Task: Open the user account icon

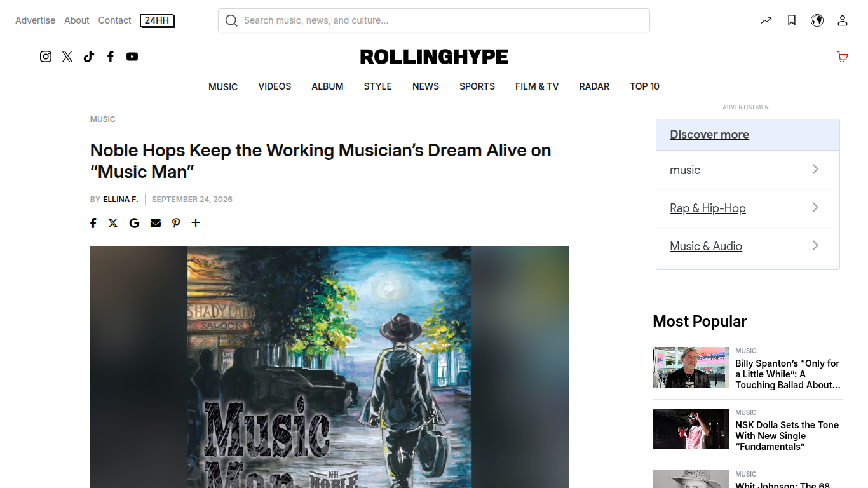Action: pyautogui.click(x=843, y=20)
